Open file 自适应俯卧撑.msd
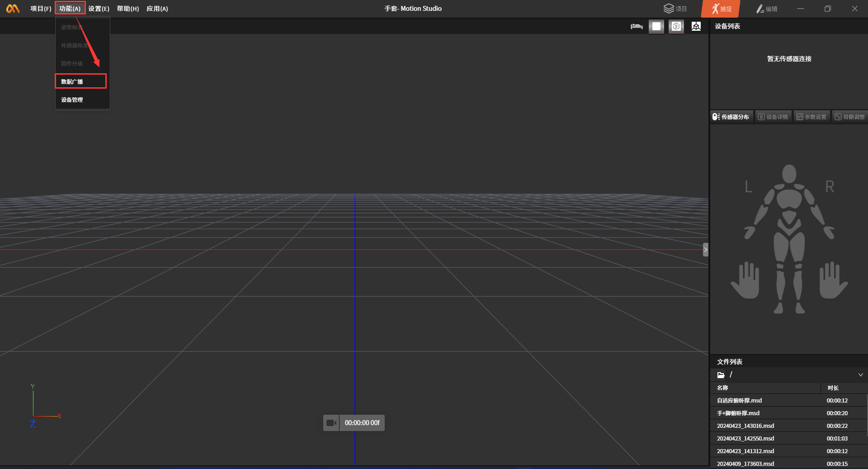The height and width of the screenshot is (469, 868). tap(739, 401)
